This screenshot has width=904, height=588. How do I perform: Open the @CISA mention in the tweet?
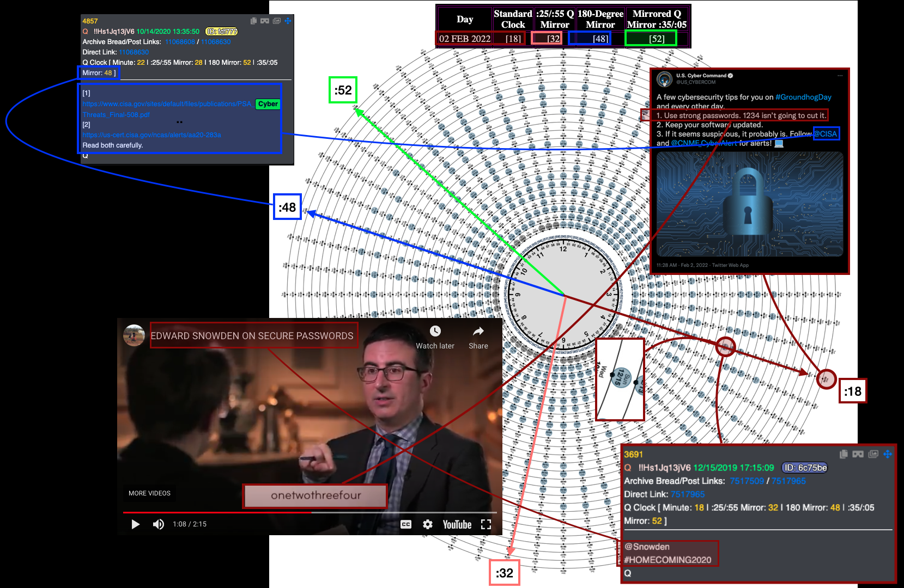pos(826,134)
